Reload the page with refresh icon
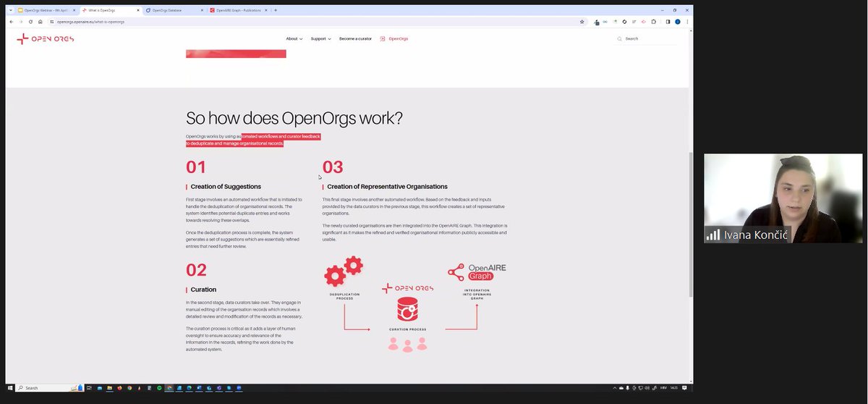The width and height of the screenshot is (868, 404). [x=30, y=22]
